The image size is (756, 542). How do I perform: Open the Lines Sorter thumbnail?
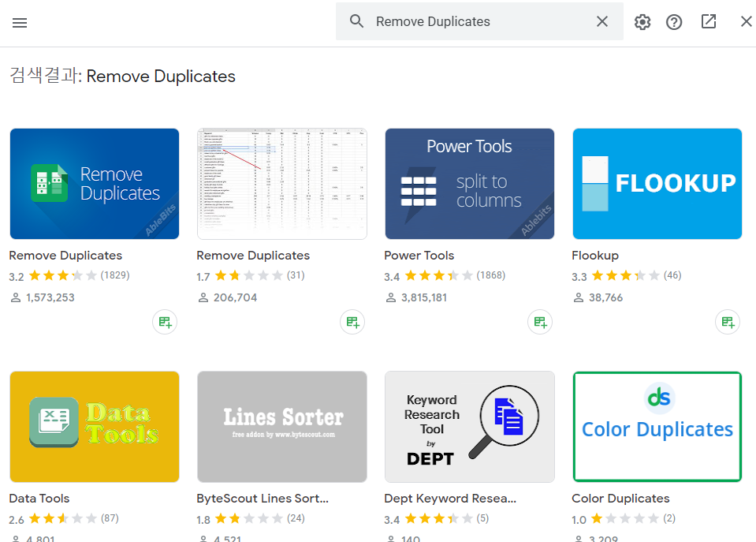click(282, 427)
